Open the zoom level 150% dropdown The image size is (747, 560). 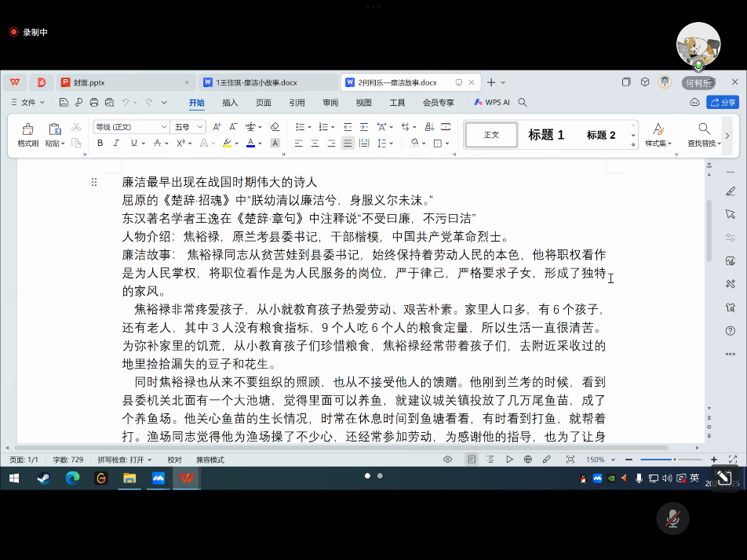point(599,460)
